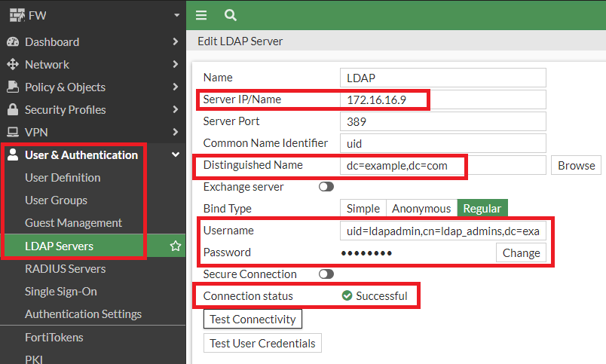The image size is (606, 364).
Task: Click the Policy & Objects document icon
Action: [13, 87]
